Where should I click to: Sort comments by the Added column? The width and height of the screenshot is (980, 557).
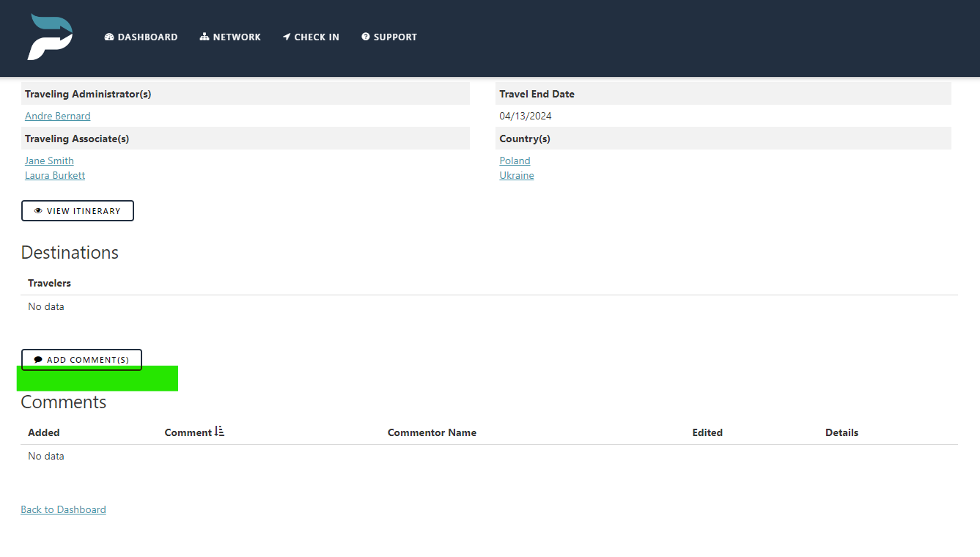(43, 432)
